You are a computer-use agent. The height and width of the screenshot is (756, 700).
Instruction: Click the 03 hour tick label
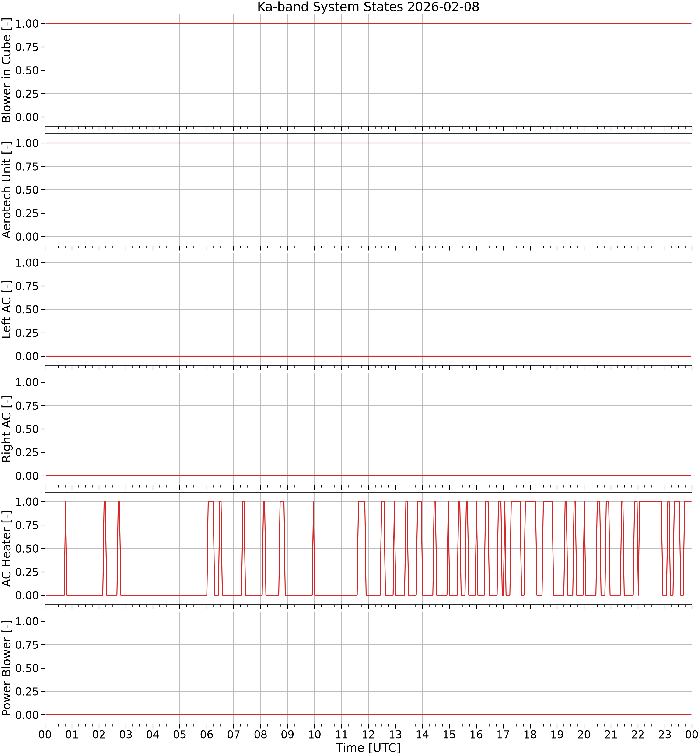pyautogui.click(x=126, y=734)
